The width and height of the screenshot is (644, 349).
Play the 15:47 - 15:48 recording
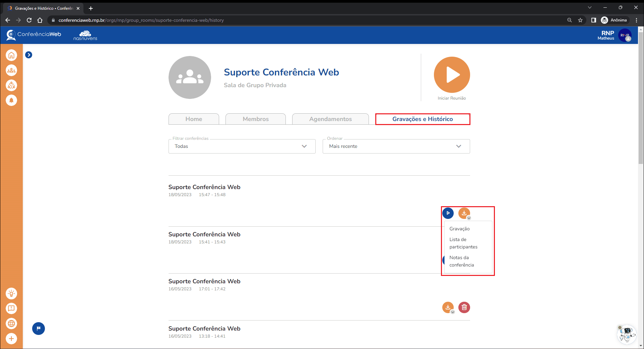click(448, 213)
